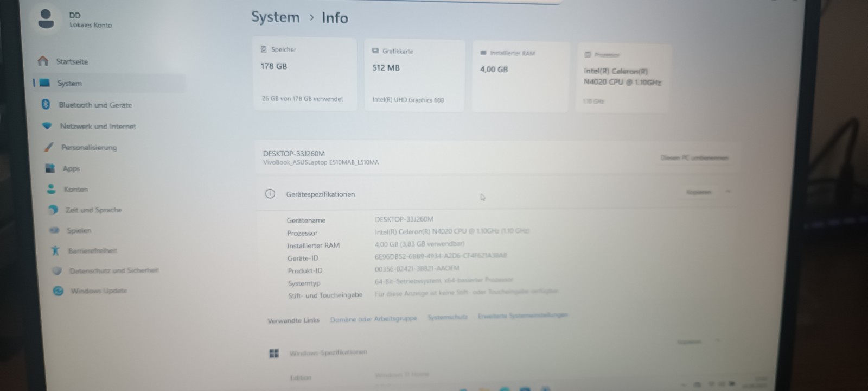The height and width of the screenshot is (391, 868).
Task: Copy Windows specs with lower Kopieren button
Action: 689,342
